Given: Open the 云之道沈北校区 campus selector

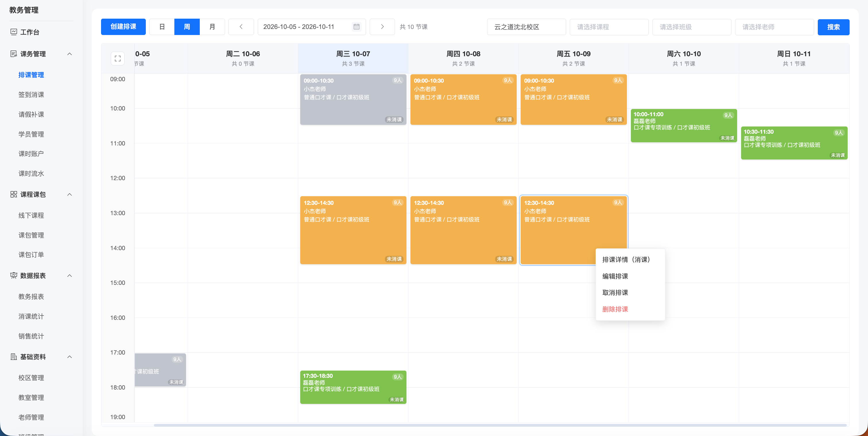Looking at the screenshot, I should pyautogui.click(x=526, y=27).
